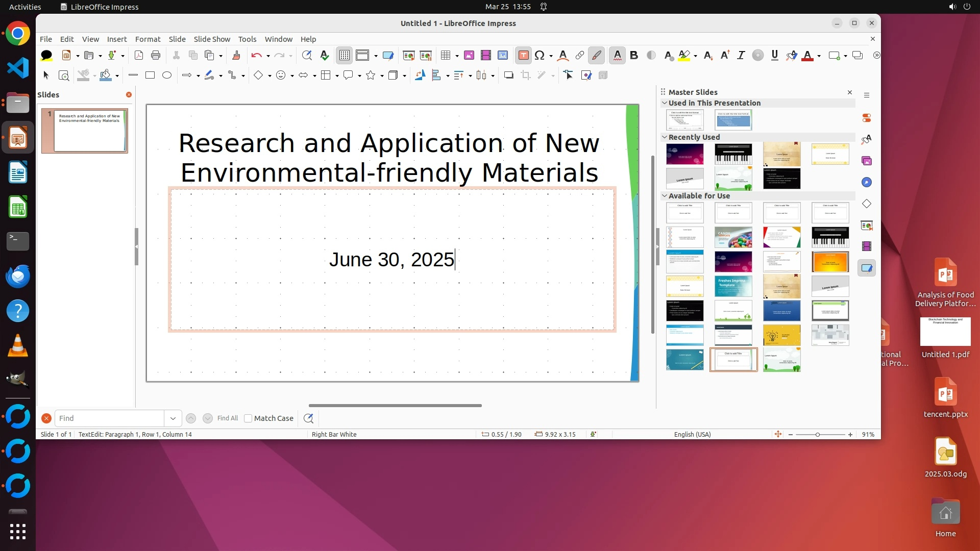Collapse the Available for Use section
980x551 pixels.
665,195
